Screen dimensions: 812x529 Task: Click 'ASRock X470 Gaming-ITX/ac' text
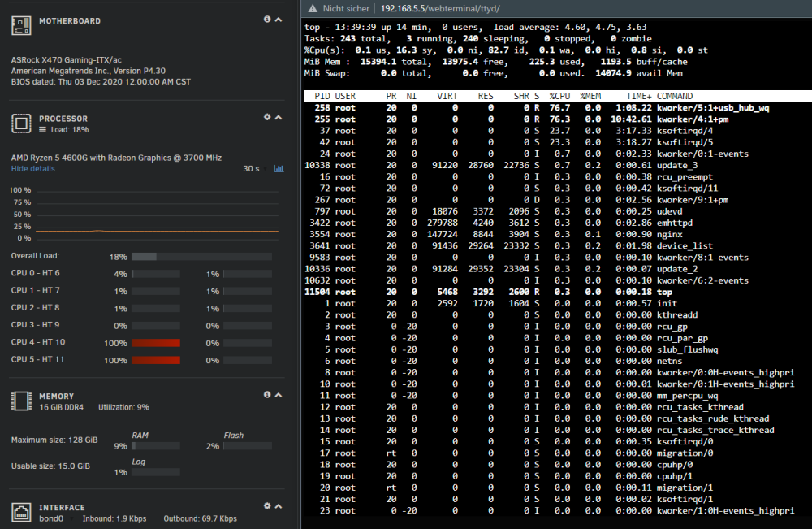(67, 60)
